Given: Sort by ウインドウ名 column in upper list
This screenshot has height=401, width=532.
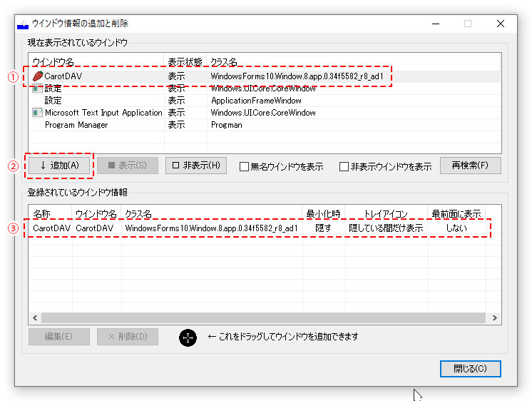Looking at the screenshot, I should (x=96, y=62).
